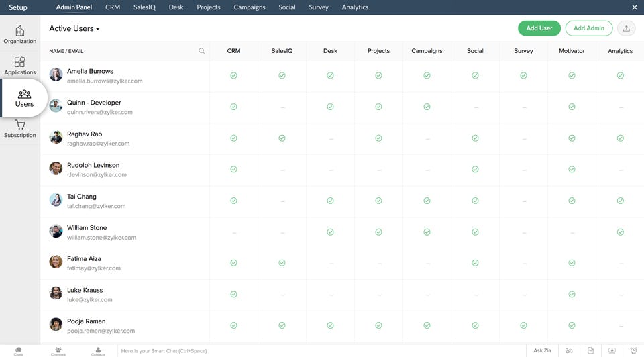Click Amelia Burrows' avatar
The width and height of the screenshot is (644, 357).
click(x=56, y=74)
